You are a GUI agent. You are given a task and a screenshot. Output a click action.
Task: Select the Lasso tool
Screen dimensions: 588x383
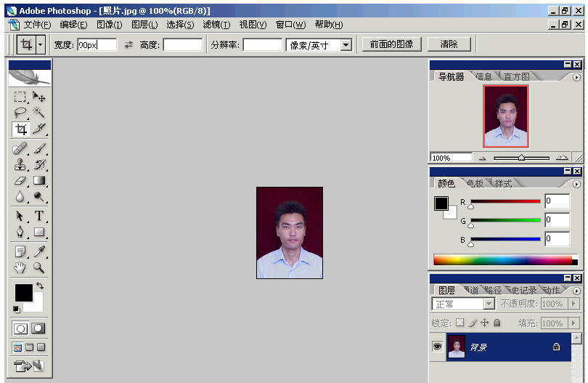[20, 113]
